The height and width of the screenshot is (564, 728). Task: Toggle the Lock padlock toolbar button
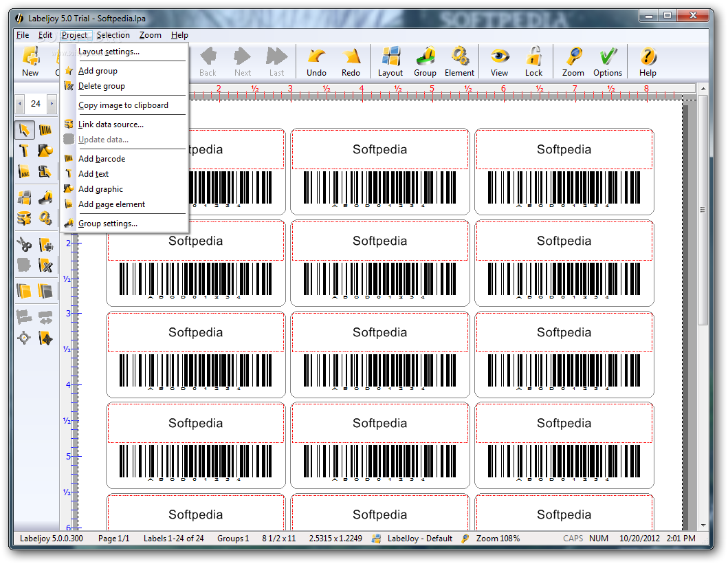click(534, 61)
